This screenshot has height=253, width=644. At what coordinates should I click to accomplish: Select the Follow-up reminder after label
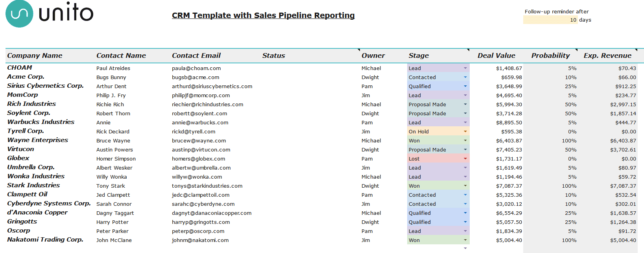(x=557, y=11)
